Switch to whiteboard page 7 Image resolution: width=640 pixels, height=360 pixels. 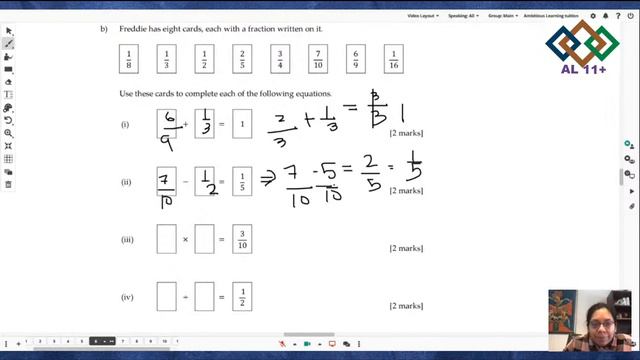click(123, 341)
